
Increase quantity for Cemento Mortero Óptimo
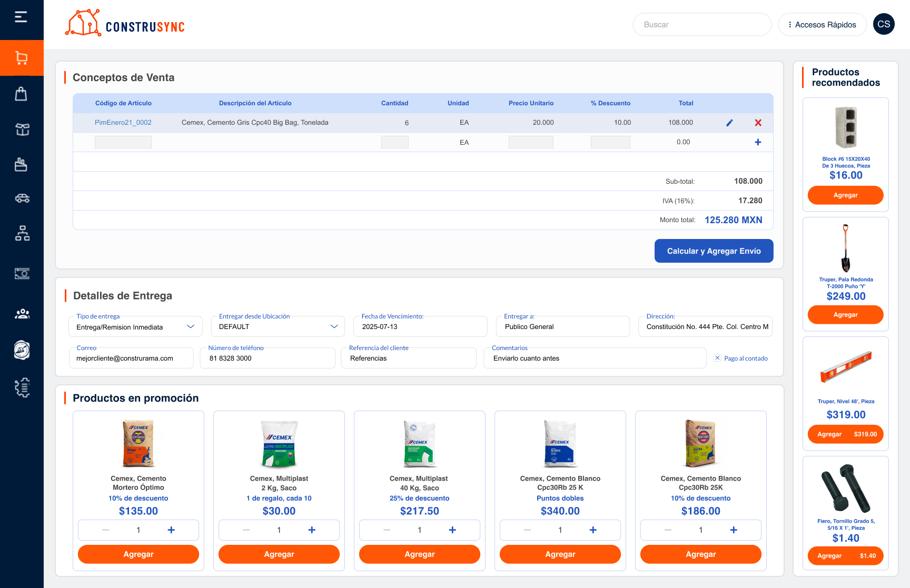[171, 530]
